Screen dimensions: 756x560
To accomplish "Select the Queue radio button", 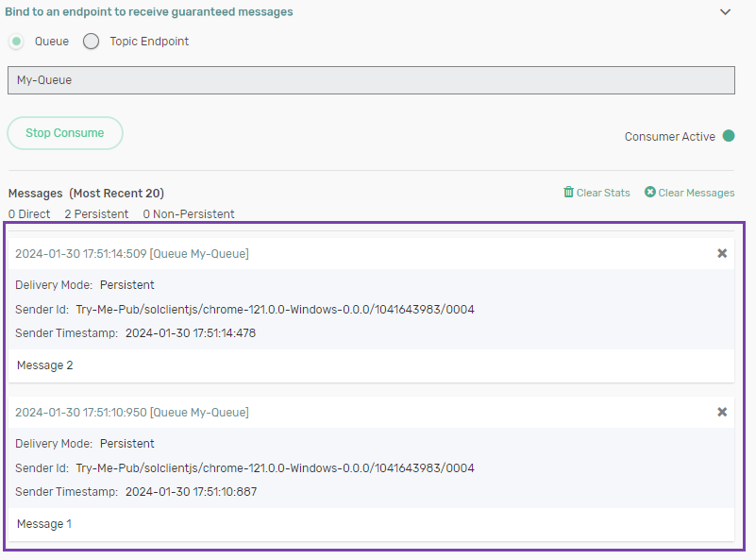I will tap(17, 42).
